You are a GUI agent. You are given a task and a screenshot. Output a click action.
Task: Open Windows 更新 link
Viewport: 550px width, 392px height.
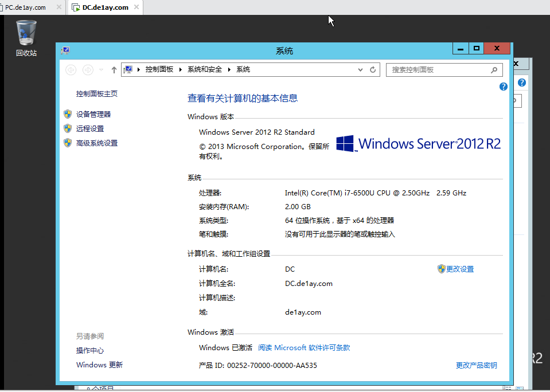click(x=99, y=364)
